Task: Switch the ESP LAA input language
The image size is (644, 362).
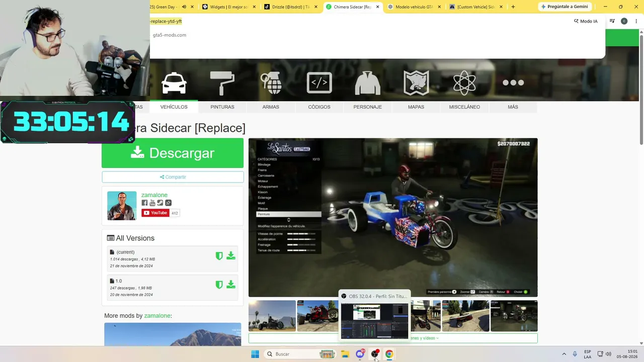Action: click(588, 354)
